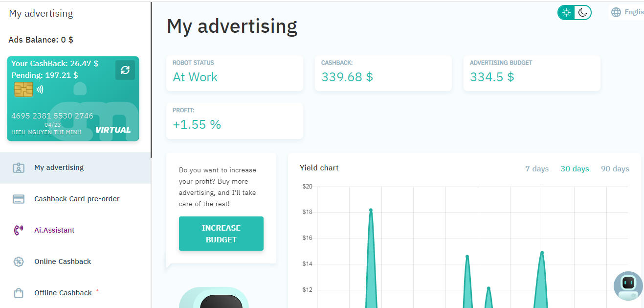Show 7 days yield chart
This screenshot has height=308, width=644.
(537, 169)
